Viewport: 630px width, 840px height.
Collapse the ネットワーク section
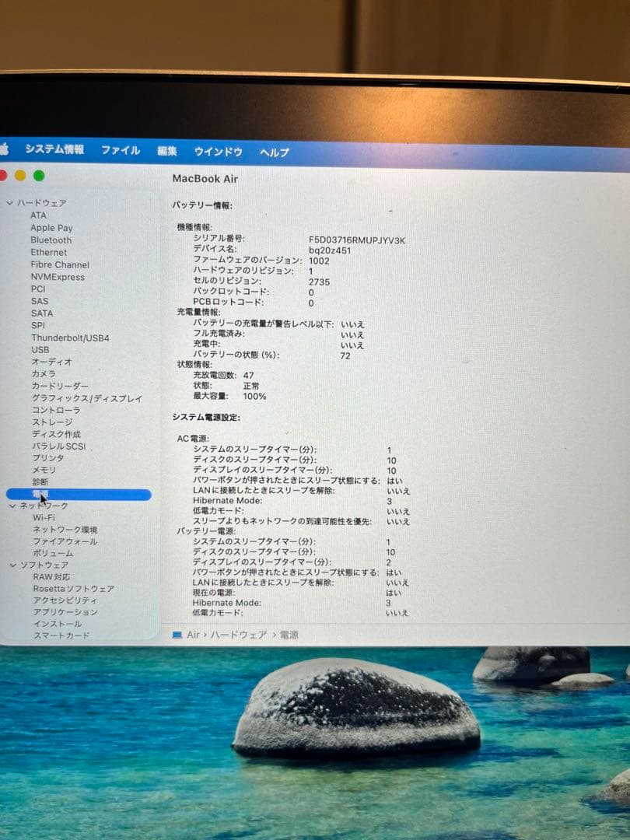click(12, 505)
